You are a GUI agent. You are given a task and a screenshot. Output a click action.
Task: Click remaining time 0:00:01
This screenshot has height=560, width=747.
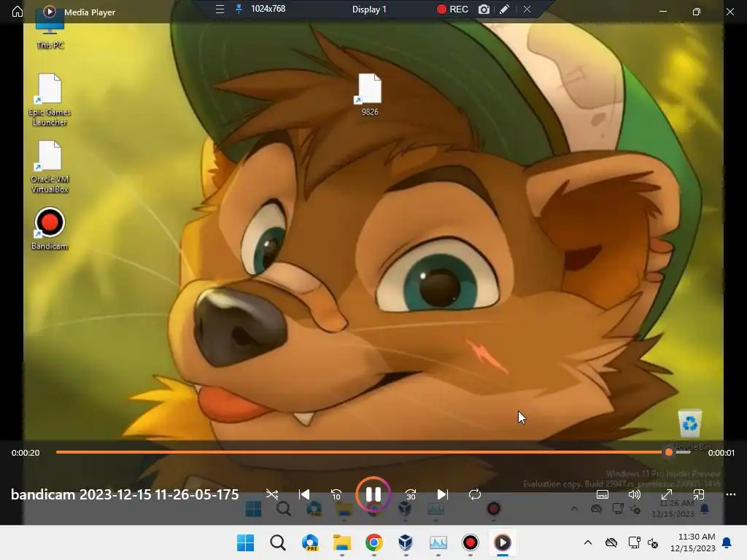coord(721,453)
